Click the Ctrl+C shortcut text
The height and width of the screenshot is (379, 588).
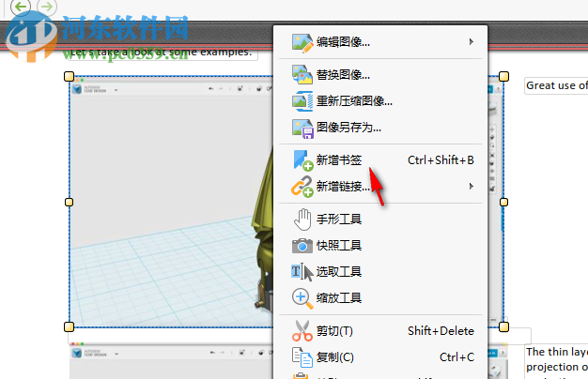(x=456, y=357)
